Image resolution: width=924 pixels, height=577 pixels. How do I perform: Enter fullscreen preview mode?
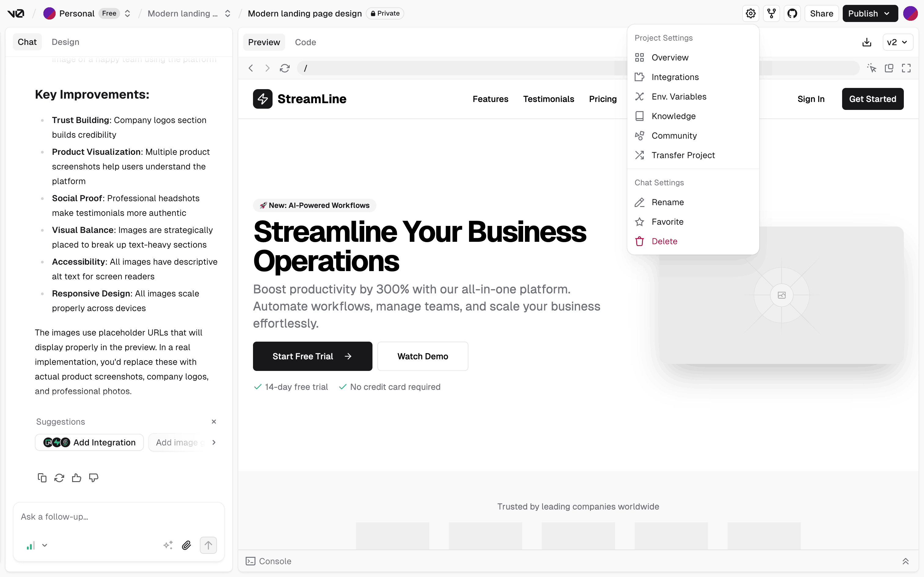tap(906, 68)
